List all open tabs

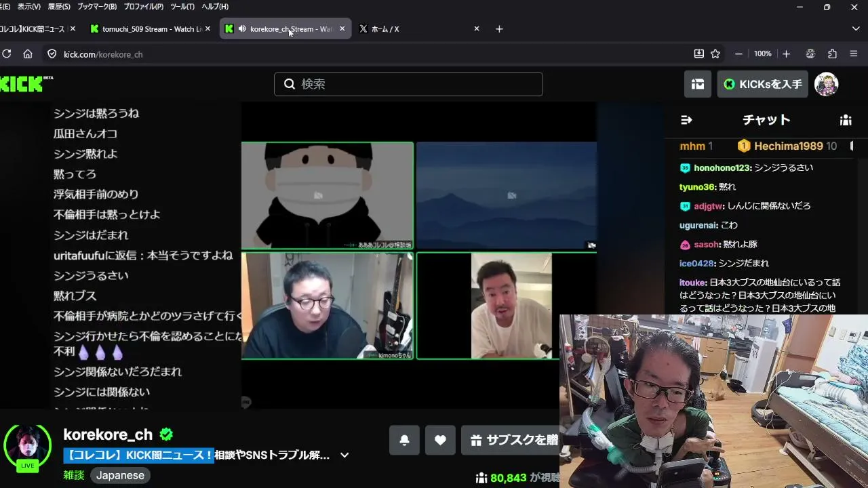point(856,28)
